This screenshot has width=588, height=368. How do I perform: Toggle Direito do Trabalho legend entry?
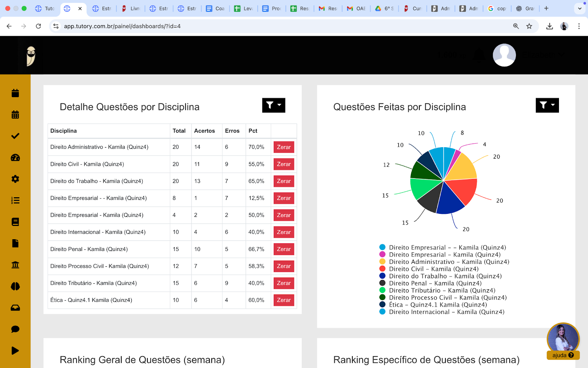[441, 276]
